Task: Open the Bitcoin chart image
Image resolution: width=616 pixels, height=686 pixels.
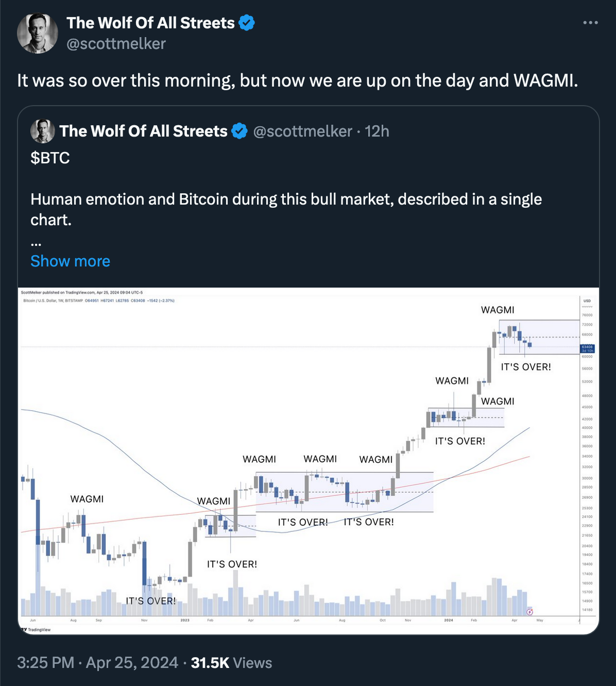Action: 309,461
